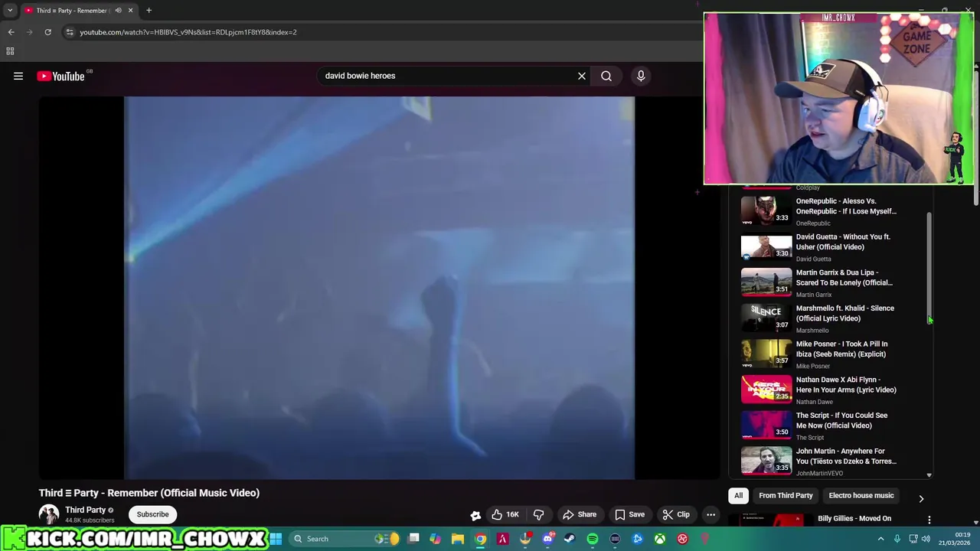Play OneRepublic If I Lose Myself from playlist
This screenshot has height=551, width=980.
pyautogui.click(x=831, y=211)
